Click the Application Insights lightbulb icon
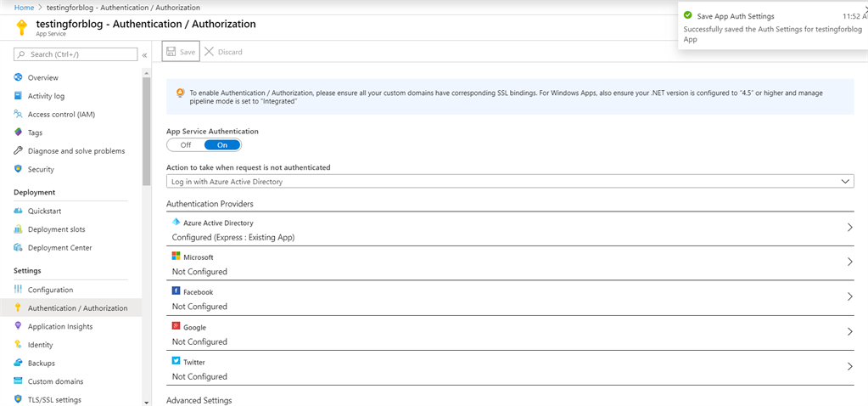 pos(18,326)
